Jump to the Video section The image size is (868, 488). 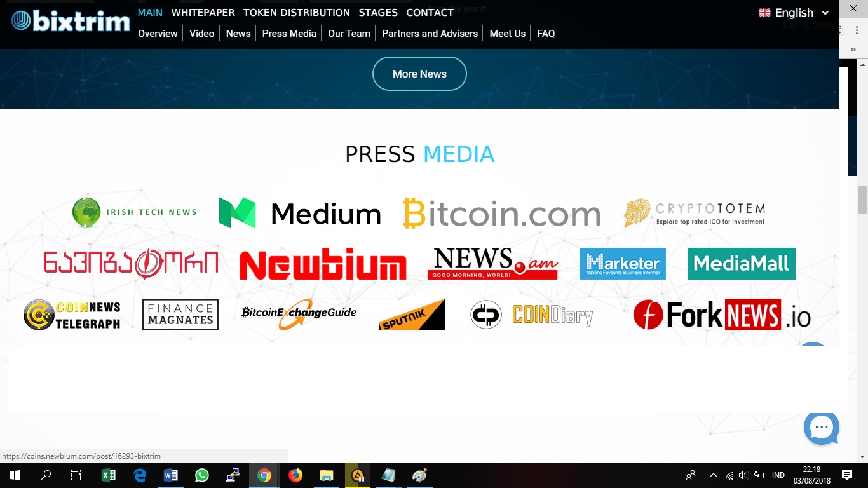coord(202,34)
